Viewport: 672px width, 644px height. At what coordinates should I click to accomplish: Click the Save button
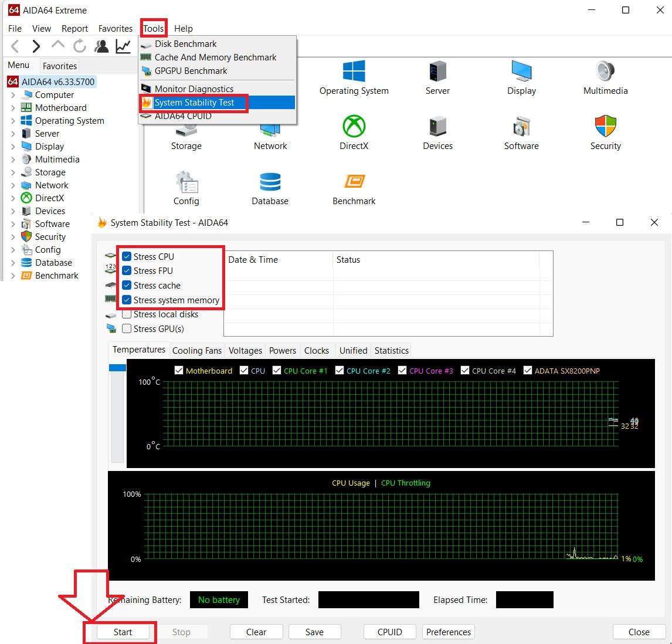(314, 632)
